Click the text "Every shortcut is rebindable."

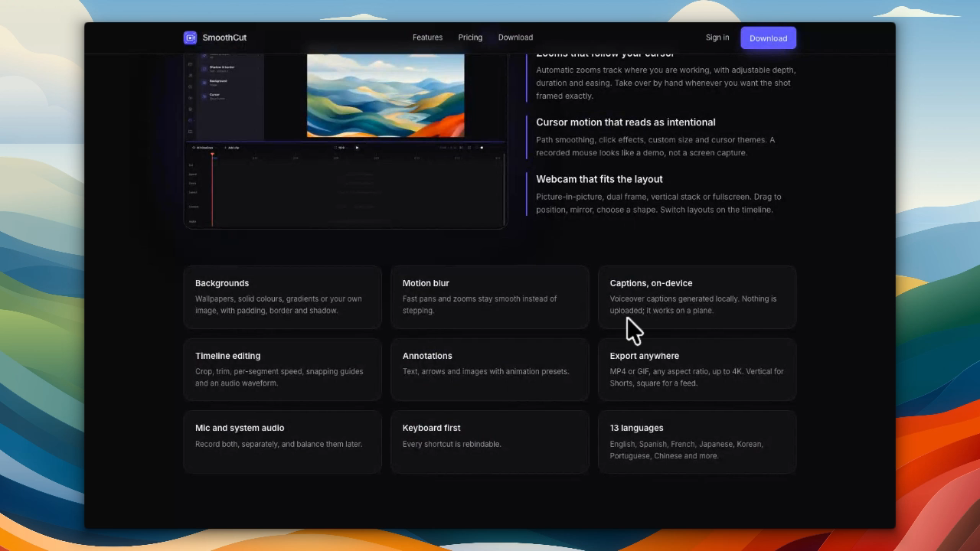click(452, 444)
